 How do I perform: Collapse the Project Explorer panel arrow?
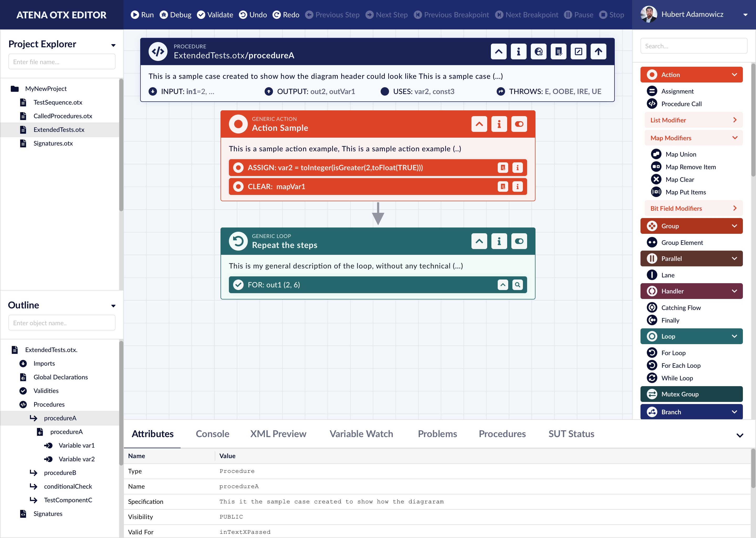click(113, 45)
